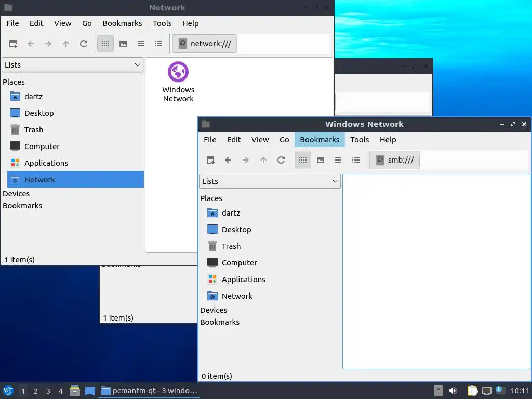Click the network connection tray icon
Screen dimensions: 532x399
[x=486, y=391]
